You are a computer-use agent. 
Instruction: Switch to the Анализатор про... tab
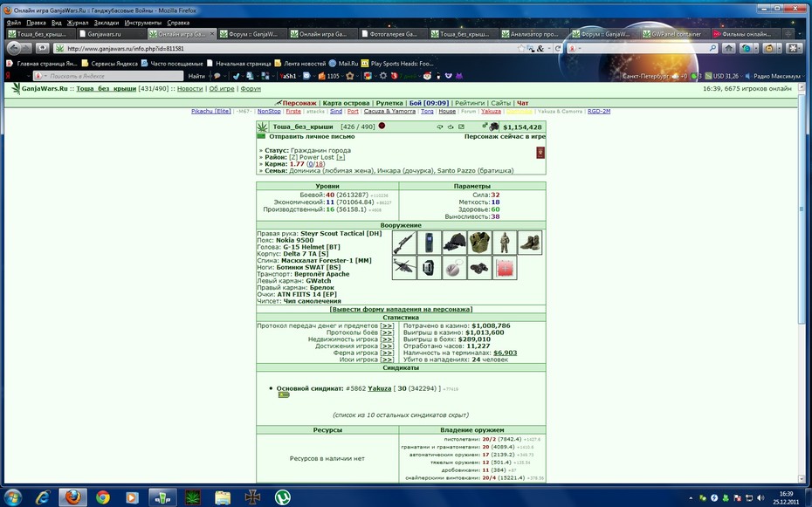click(533, 34)
